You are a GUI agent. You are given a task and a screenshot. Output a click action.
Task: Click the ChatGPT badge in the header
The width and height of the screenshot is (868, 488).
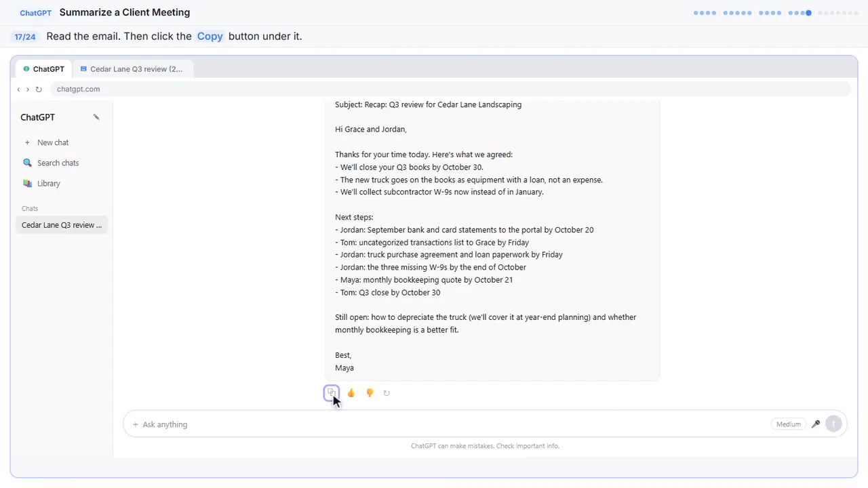(35, 13)
